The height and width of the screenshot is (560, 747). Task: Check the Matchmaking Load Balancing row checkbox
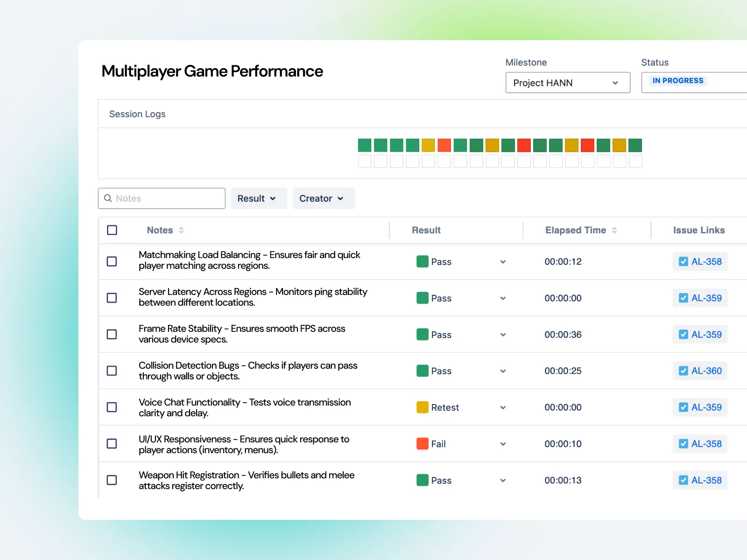[x=112, y=262]
